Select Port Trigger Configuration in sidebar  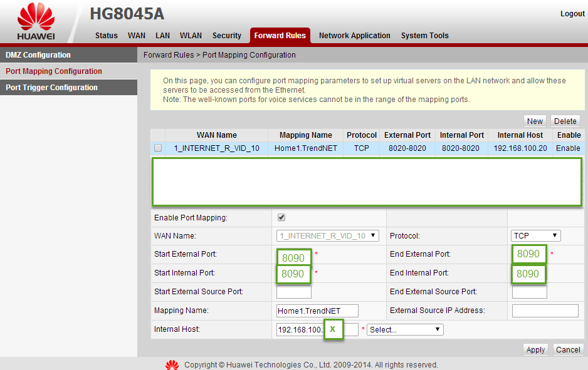click(x=51, y=88)
